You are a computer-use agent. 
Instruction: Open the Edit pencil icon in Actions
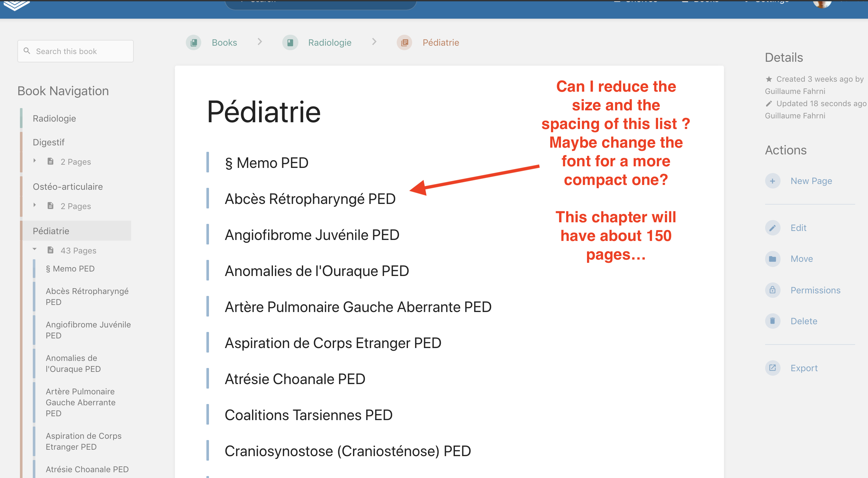click(x=773, y=228)
